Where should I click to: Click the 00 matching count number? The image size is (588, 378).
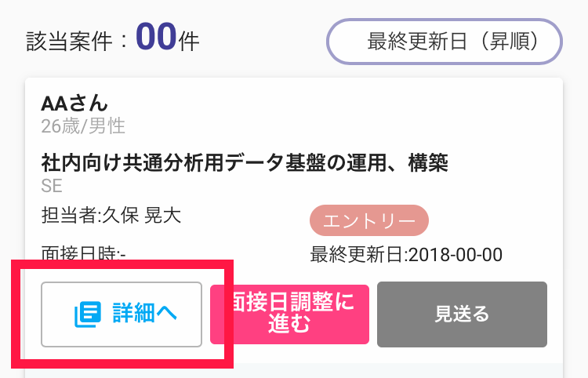click(x=156, y=36)
